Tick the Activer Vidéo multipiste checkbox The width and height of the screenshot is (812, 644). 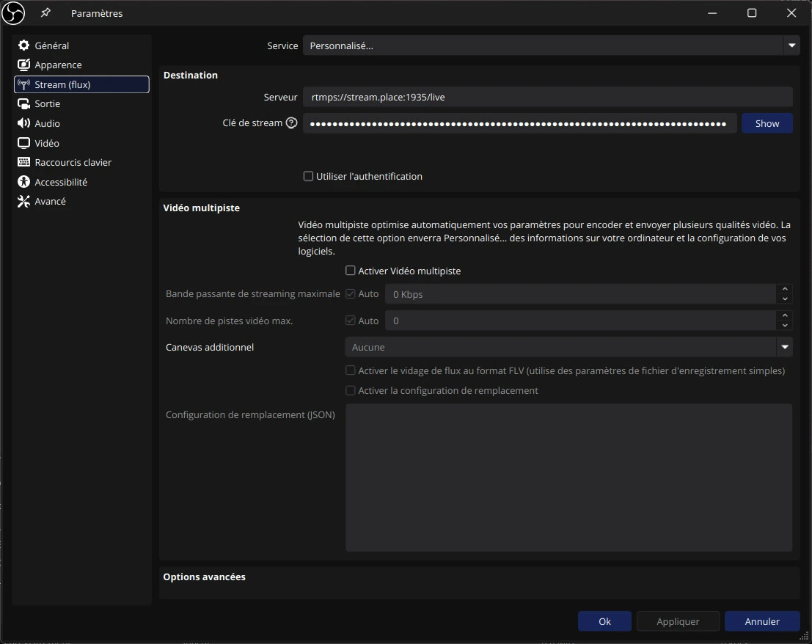351,271
